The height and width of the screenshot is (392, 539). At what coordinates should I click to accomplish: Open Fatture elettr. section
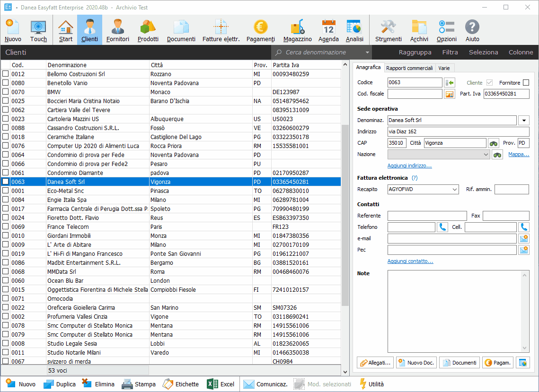pyautogui.click(x=221, y=30)
